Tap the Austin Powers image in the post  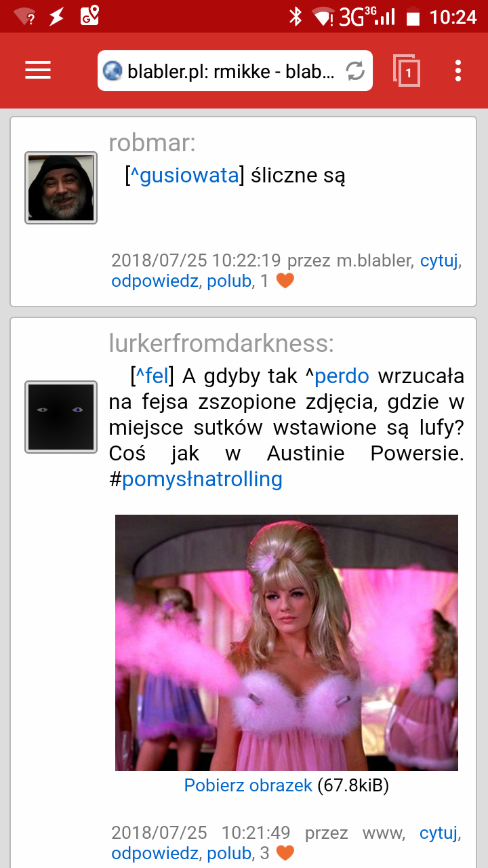287,643
